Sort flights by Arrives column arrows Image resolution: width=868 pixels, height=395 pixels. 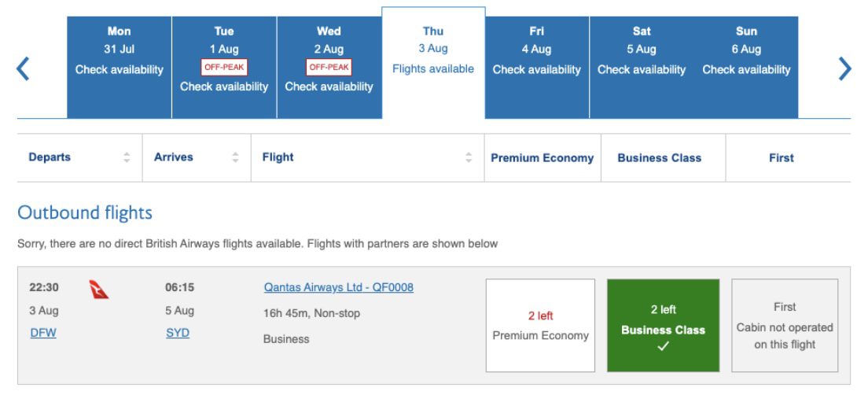(x=235, y=157)
